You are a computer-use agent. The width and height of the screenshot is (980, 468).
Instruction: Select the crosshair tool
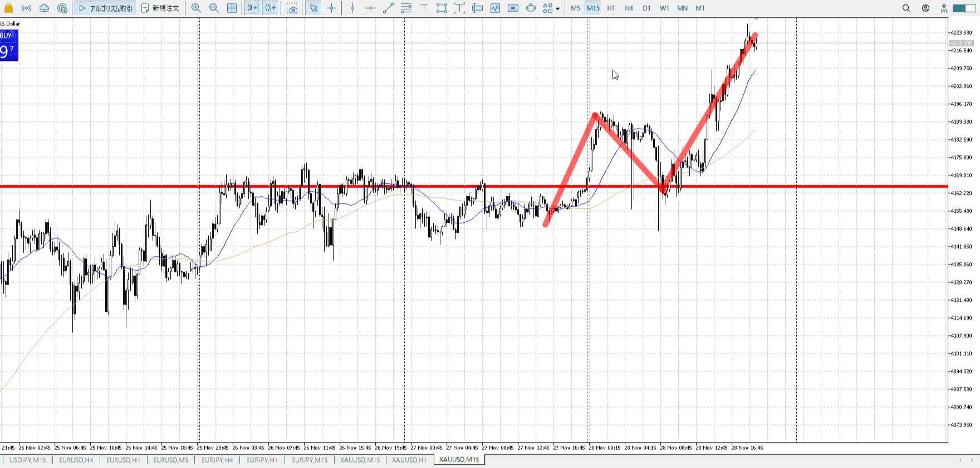[x=332, y=8]
